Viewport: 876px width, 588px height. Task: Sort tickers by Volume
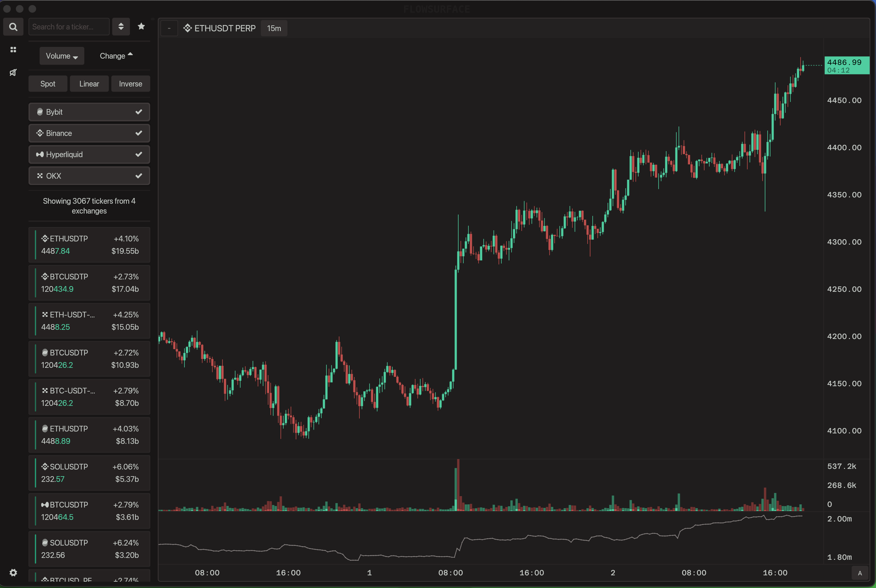coord(62,56)
